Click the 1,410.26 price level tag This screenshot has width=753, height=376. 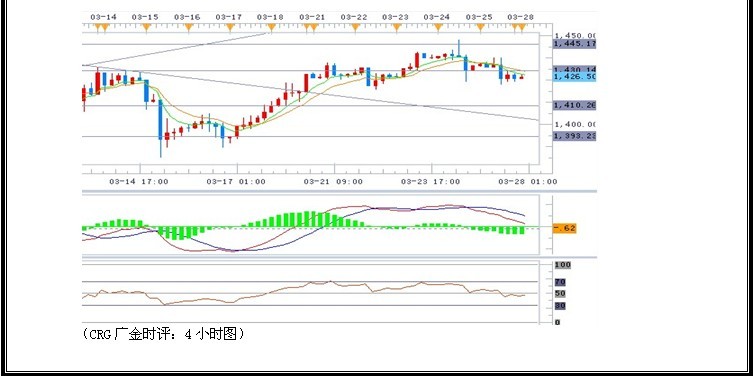pos(574,105)
